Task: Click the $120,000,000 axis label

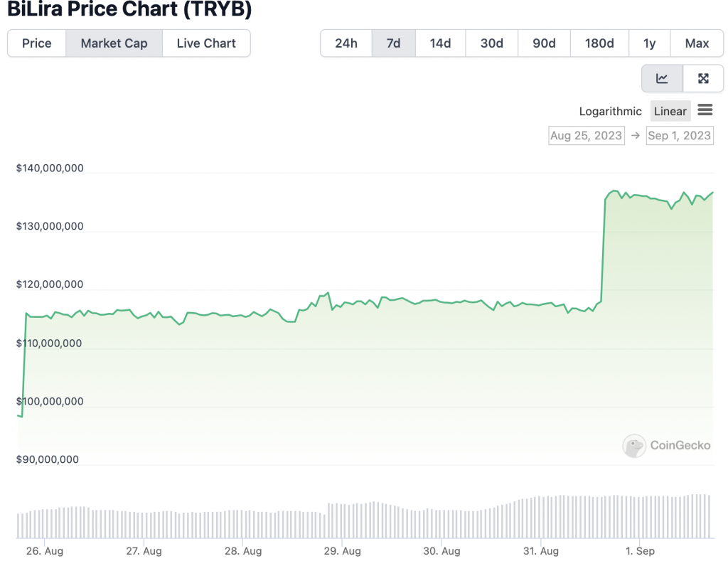Action: click(x=50, y=284)
